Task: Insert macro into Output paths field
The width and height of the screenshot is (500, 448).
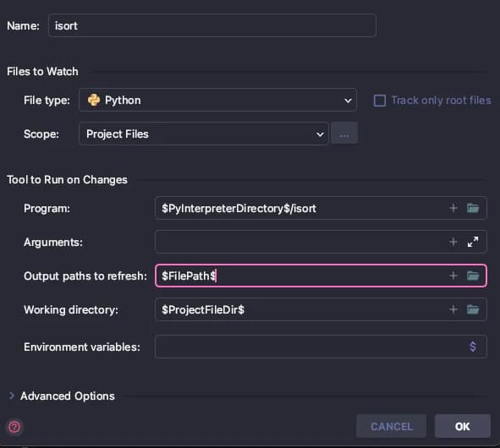Action: click(x=453, y=276)
